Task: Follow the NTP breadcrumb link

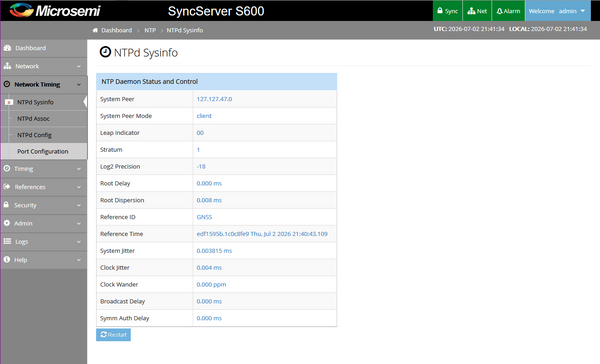Action: point(150,30)
